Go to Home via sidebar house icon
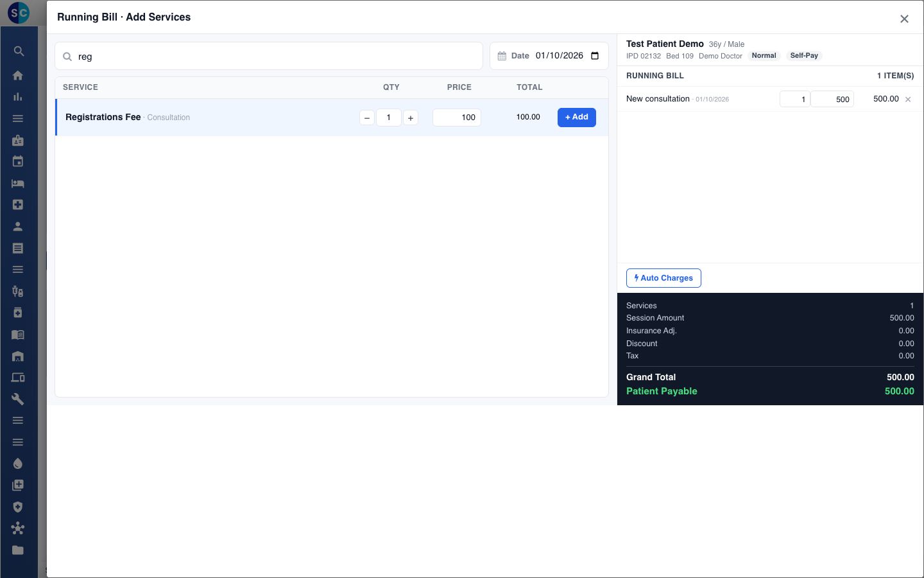The width and height of the screenshot is (924, 578). (18, 75)
